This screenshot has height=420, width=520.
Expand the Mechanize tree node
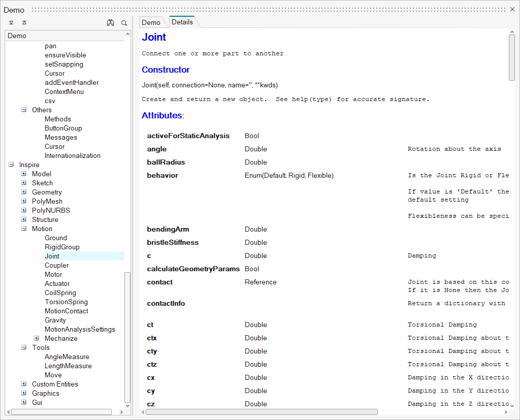coord(36,338)
